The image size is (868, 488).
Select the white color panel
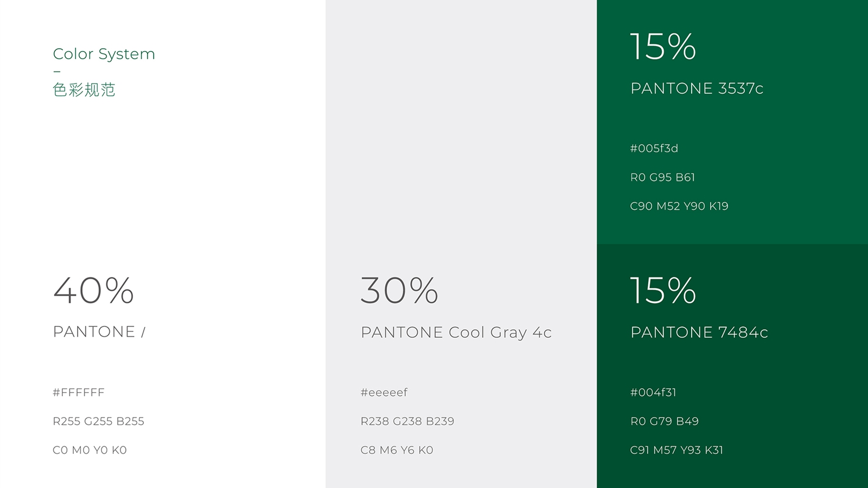[x=163, y=244]
